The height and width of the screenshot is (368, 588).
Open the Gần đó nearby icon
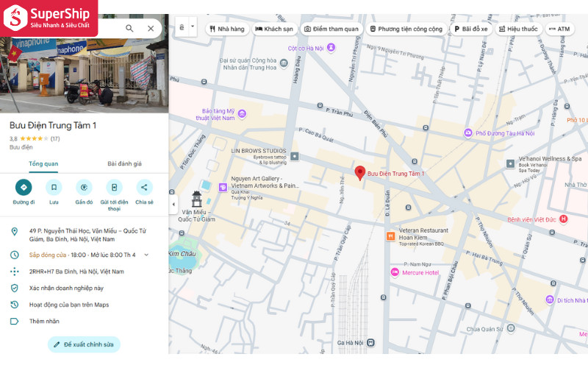[x=84, y=188]
